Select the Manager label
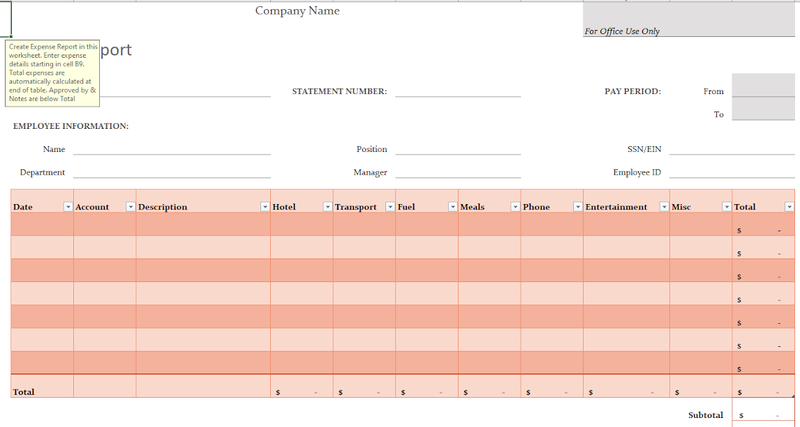Viewport: 800px width, 427px height. tap(370, 172)
